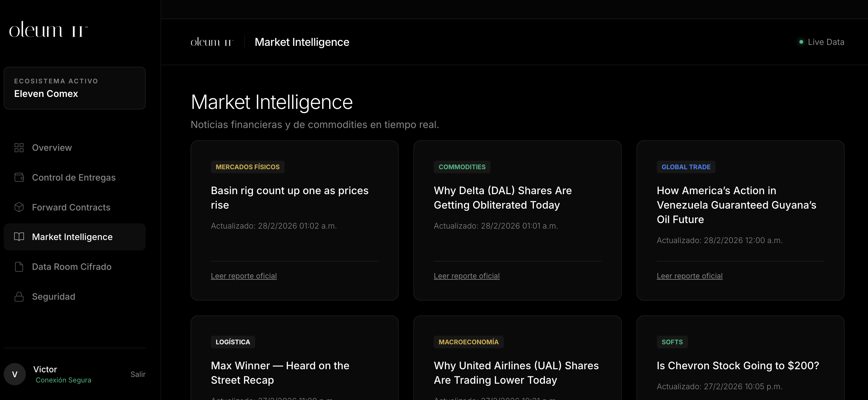This screenshot has height=400, width=868.
Task: Click Salir to log out
Action: (x=138, y=374)
